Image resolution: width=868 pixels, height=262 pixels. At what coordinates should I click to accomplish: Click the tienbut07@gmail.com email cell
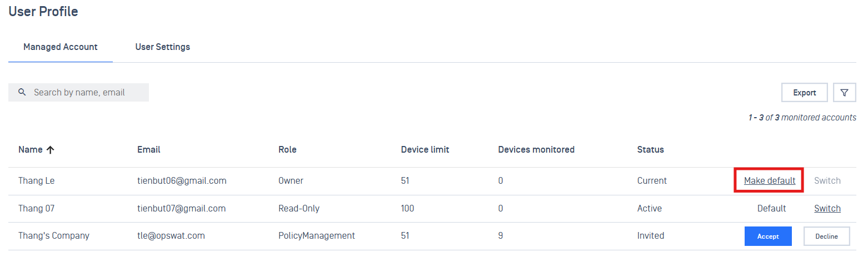181,209
